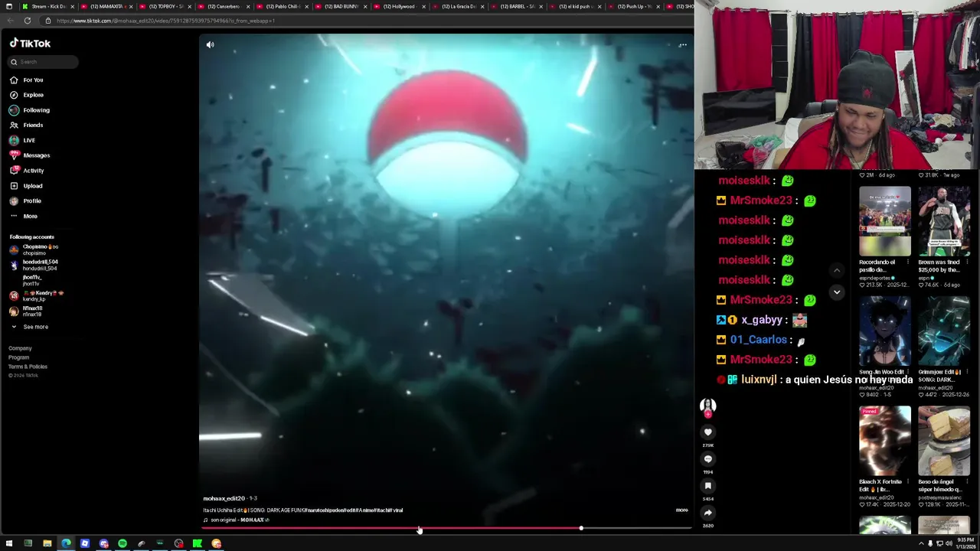The image size is (980, 551).
Task: Open Chopisimo following account
Action: [34, 249]
